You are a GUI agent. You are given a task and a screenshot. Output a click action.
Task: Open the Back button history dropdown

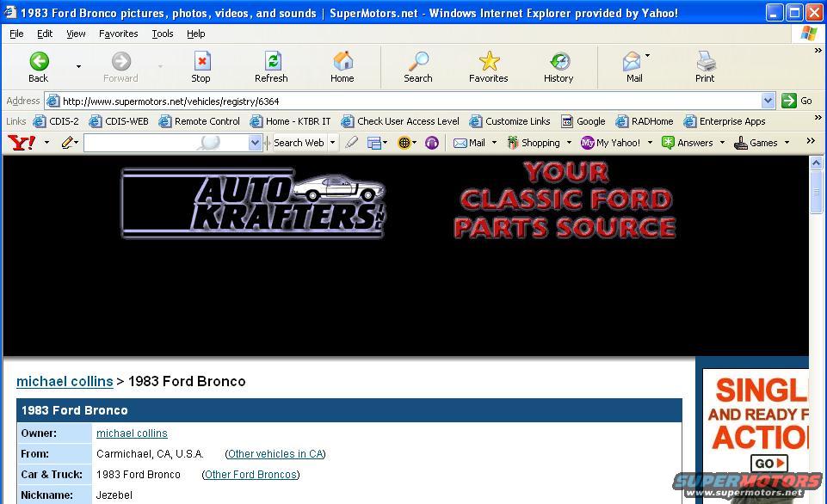(x=78, y=67)
